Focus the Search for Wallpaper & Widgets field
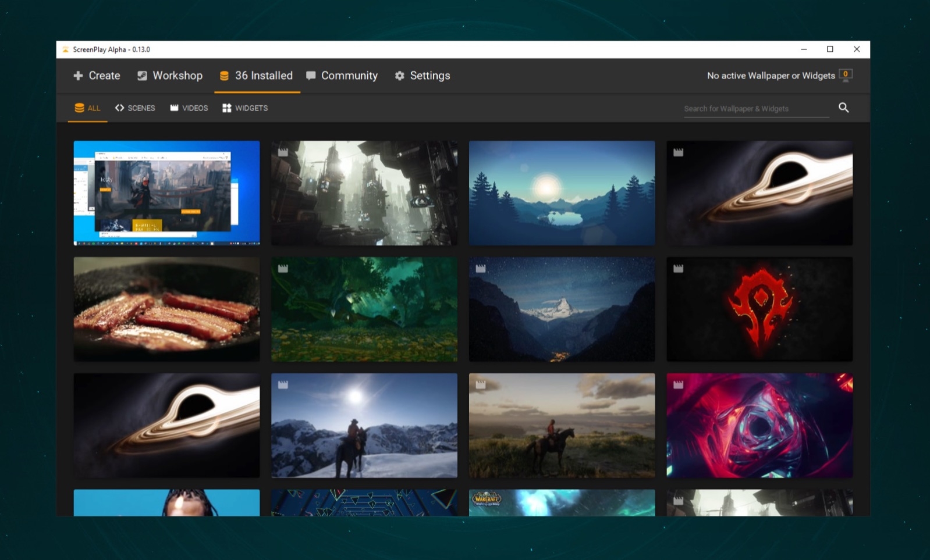The width and height of the screenshot is (930, 560). coord(756,109)
